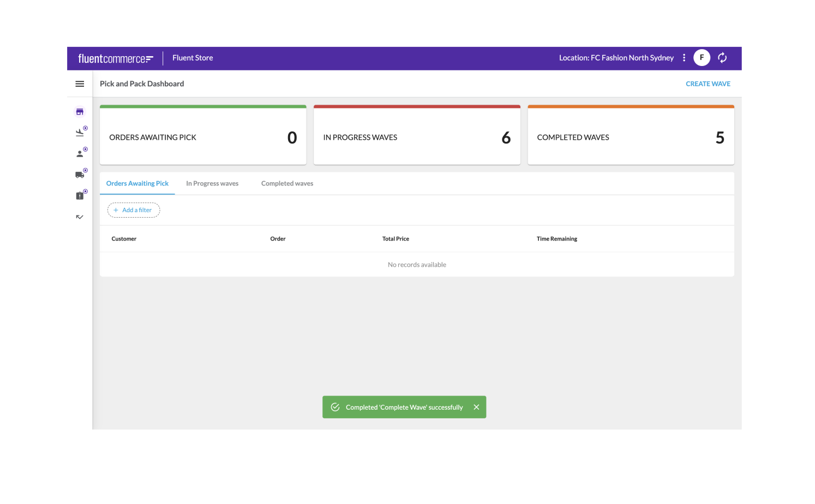Click the checkmark arrow sidebar icon
Image resolution: width=815 pixels, height=504 pixels.
pos(80,217)
